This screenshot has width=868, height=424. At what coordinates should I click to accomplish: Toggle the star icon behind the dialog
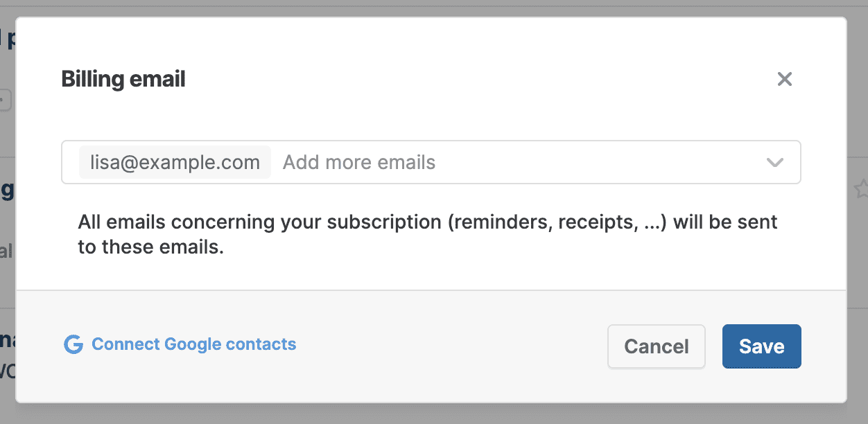click(x=861, y=188)
